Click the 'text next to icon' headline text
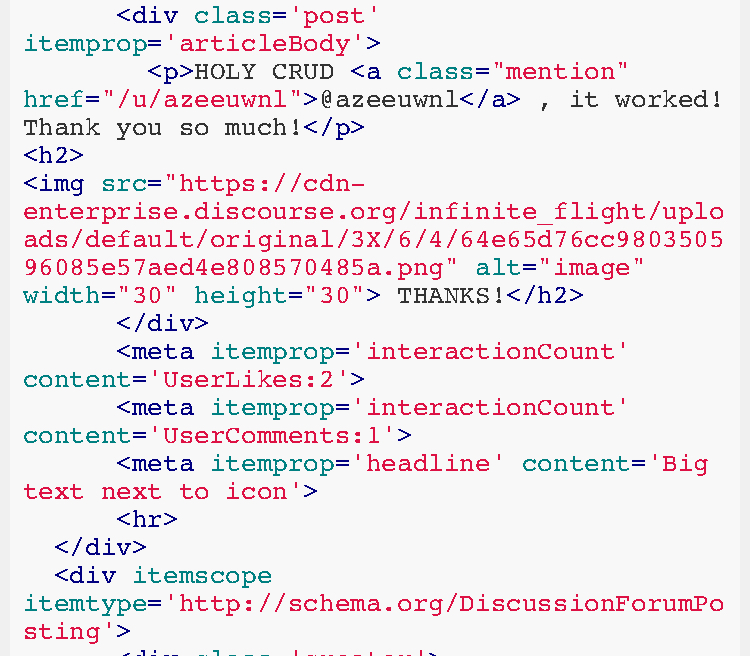750x656 pixels. pos(155,492)
